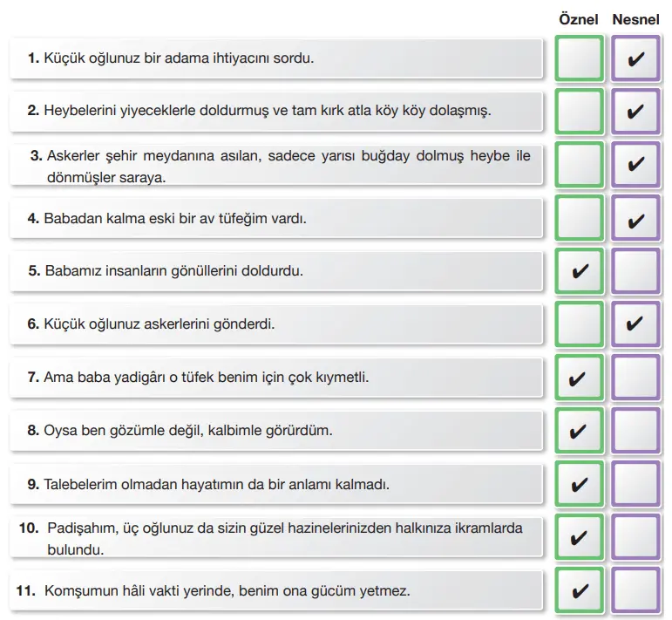Check the Öznel box for sentence 3
Viewport: 672px width, 620px height.
579,165
